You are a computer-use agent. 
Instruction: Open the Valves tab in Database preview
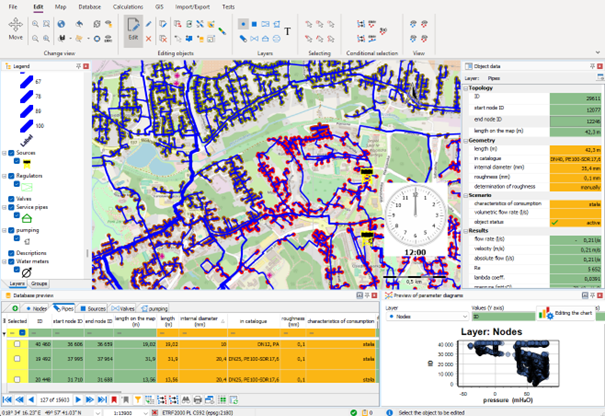123,309
